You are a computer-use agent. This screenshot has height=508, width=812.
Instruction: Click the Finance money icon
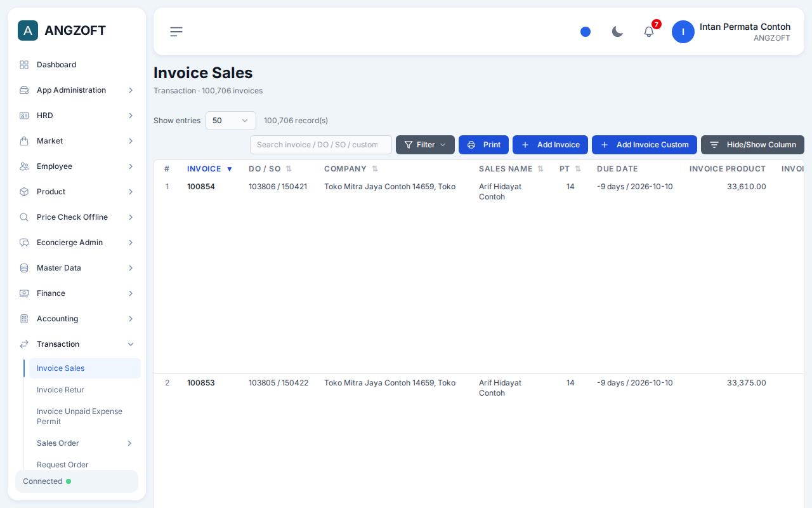click(x=24, y=293)
